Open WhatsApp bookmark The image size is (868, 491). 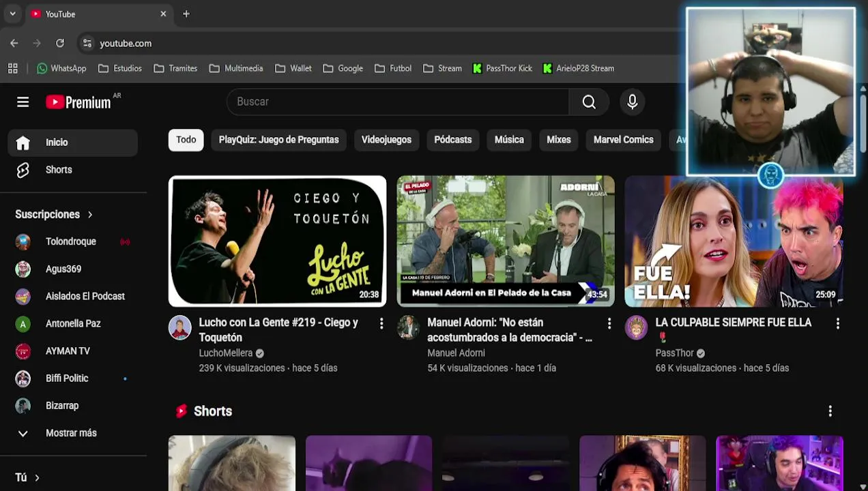61,68
